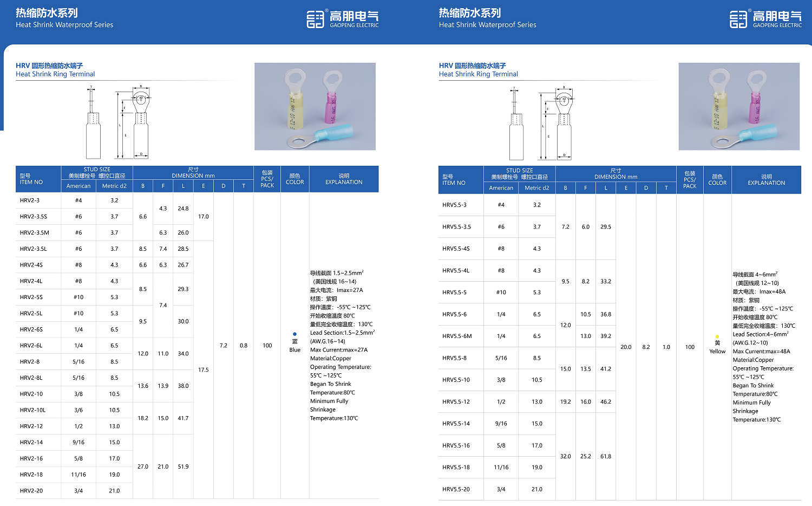Click the yellow color dot in COLOR column
The width and height of the screenshot is (812, 506).
pos(717,336)
